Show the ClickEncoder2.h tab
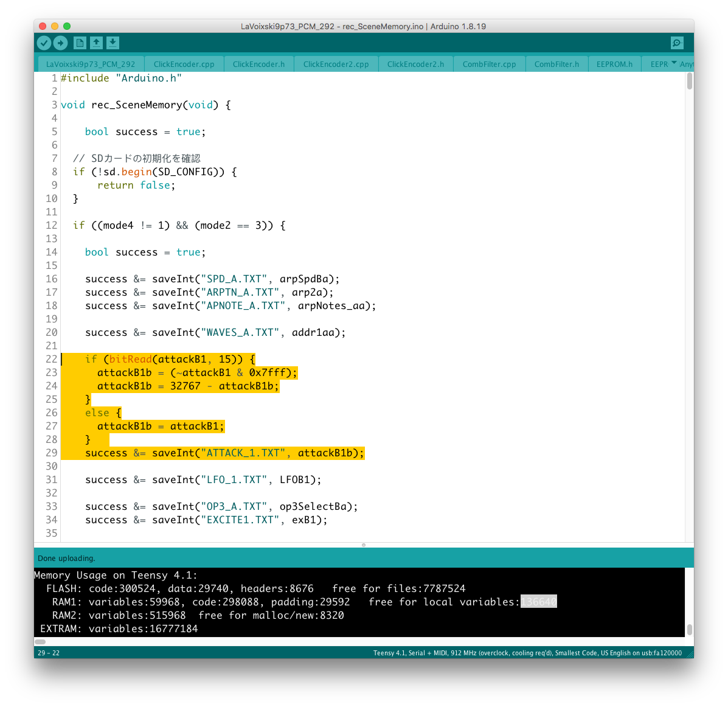 point(415,64)
